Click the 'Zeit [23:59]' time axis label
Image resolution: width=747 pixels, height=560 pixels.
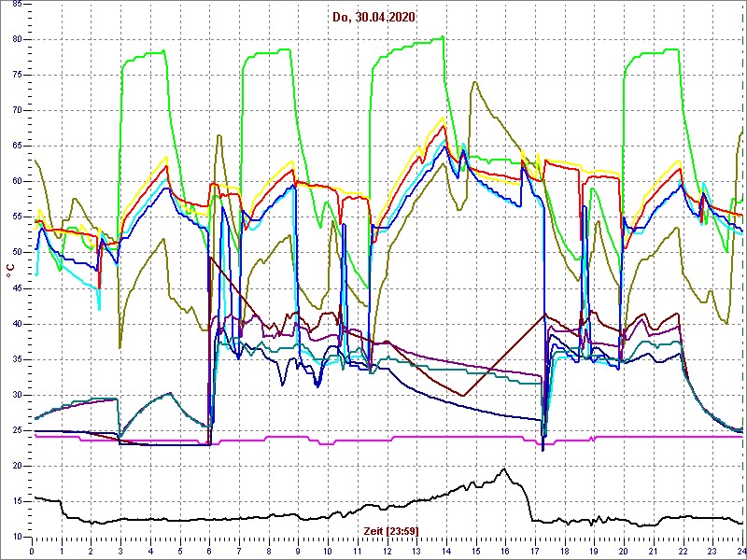(x=391, y=531)
